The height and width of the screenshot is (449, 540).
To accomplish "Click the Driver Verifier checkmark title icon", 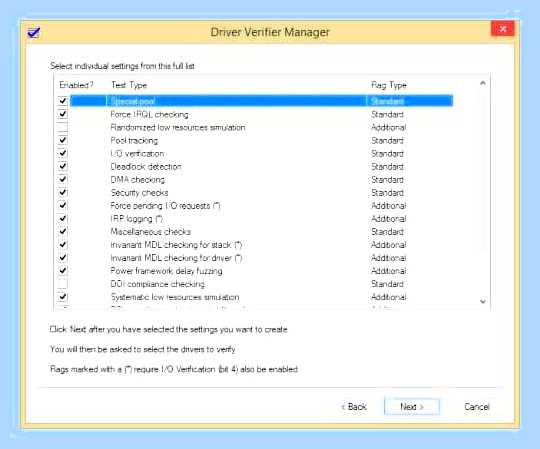I will 34,32.
